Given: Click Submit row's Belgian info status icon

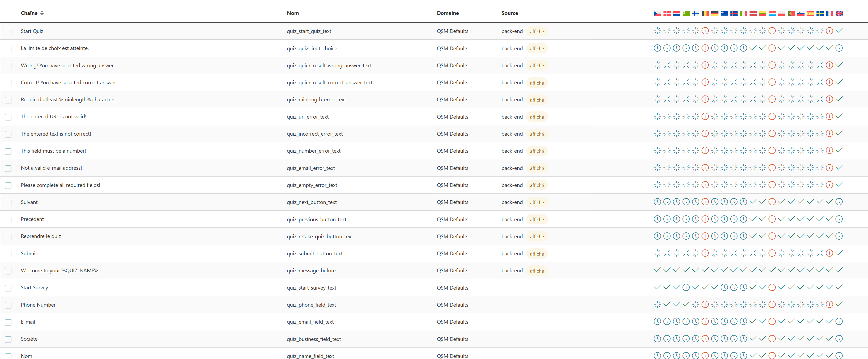Looking at the screenshot, I should click(705, 253).
